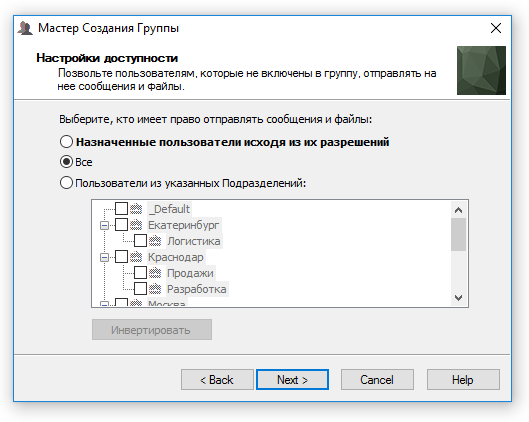
Task: Click the Разработка department group icon
Action: coord(155,289)
